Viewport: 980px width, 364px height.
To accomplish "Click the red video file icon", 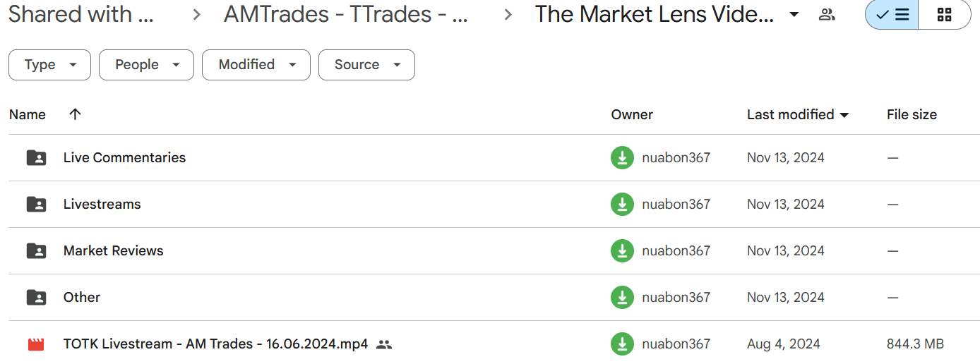I will pos(36,344).
